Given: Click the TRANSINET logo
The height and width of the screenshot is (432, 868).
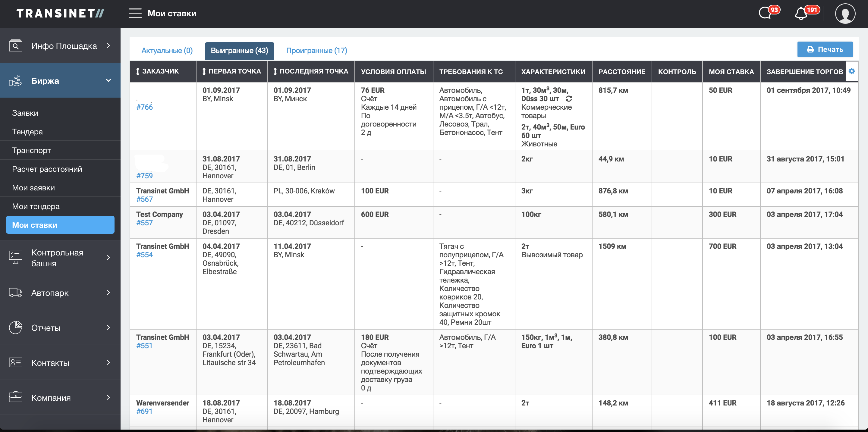Looking at the screenshot, I should click(x=60, y=14).
